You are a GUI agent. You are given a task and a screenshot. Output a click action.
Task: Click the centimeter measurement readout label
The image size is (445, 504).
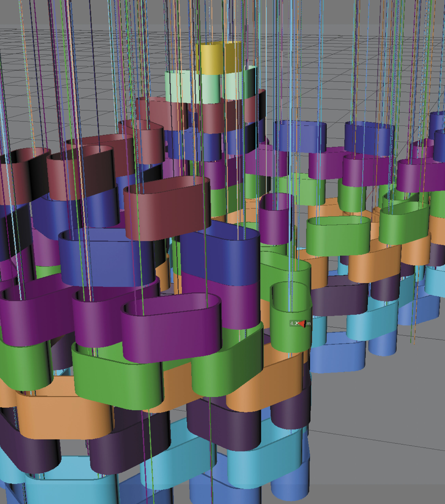300,323
